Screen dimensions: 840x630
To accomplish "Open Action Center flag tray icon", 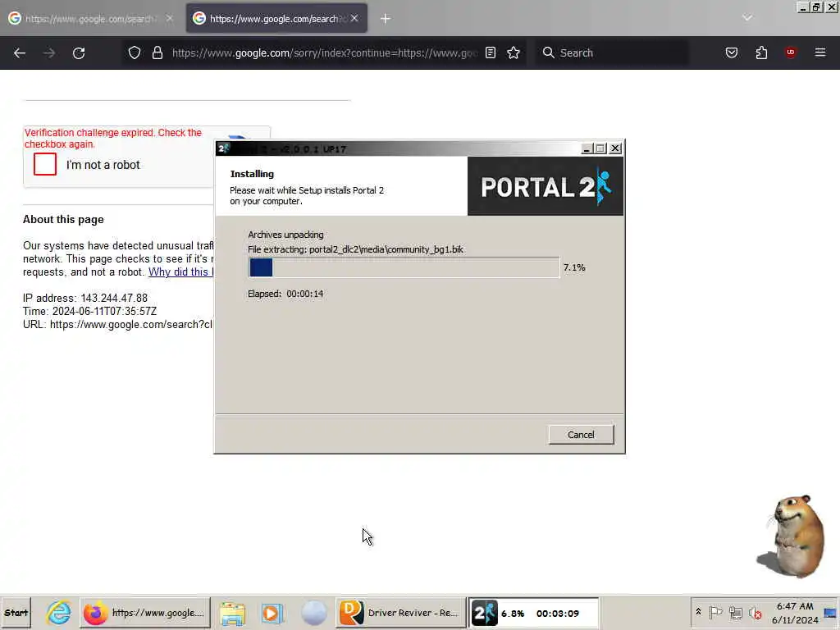I will click(715, 613).
